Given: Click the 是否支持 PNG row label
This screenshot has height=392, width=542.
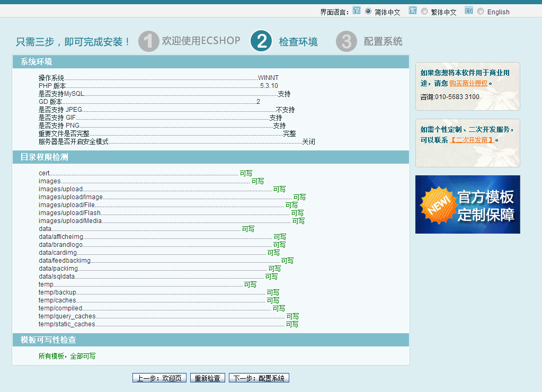Looking at the screenshot, I should click(x=59, y=126).
